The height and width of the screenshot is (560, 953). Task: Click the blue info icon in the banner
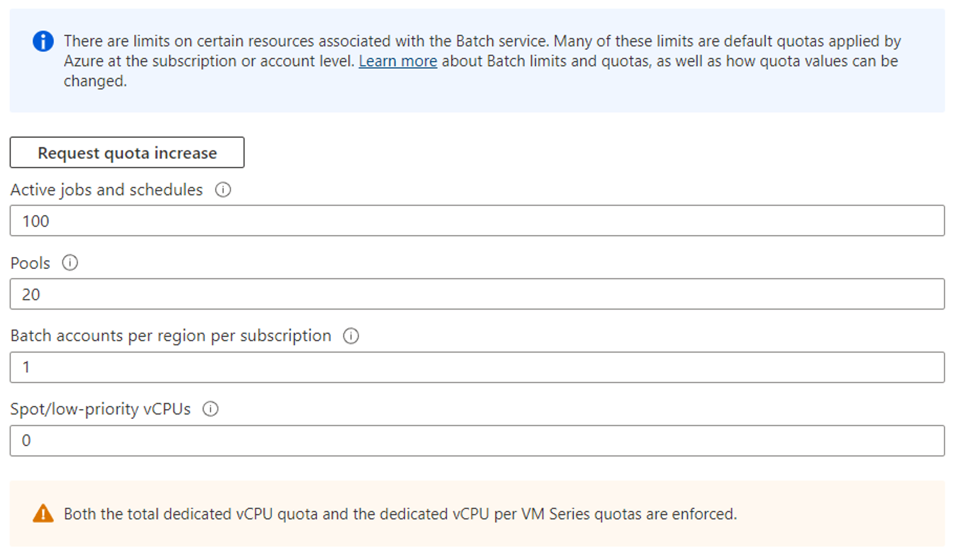pyautogui.click(x=43, y=41)
